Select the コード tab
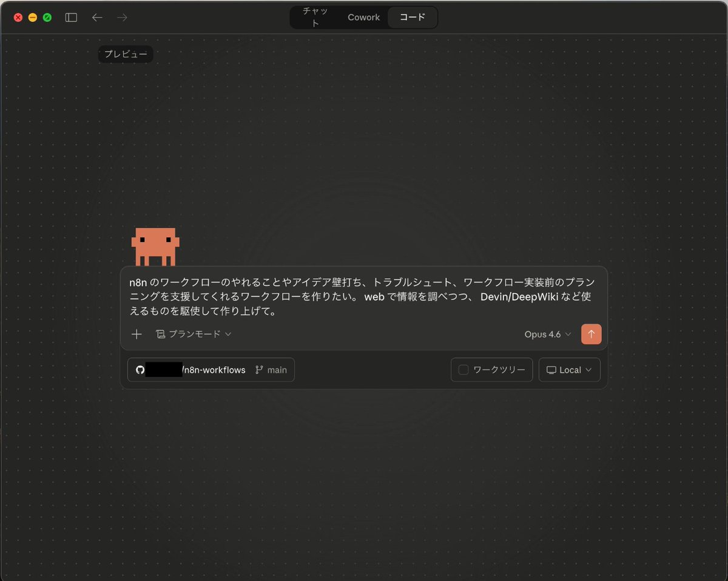The width and height of the screenshot is (728, 581). [x=412, y=18]
